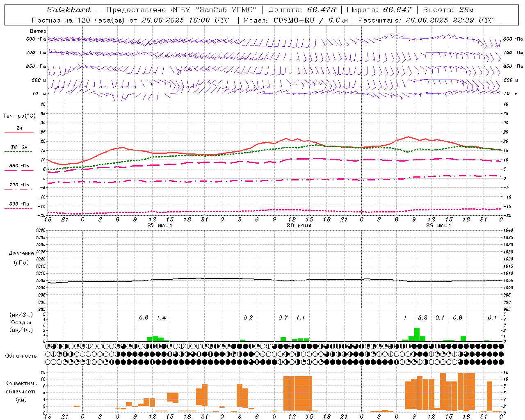525x420 pixels.
Task: Click the precipitation value 0.7
Action: click(283, 318)
